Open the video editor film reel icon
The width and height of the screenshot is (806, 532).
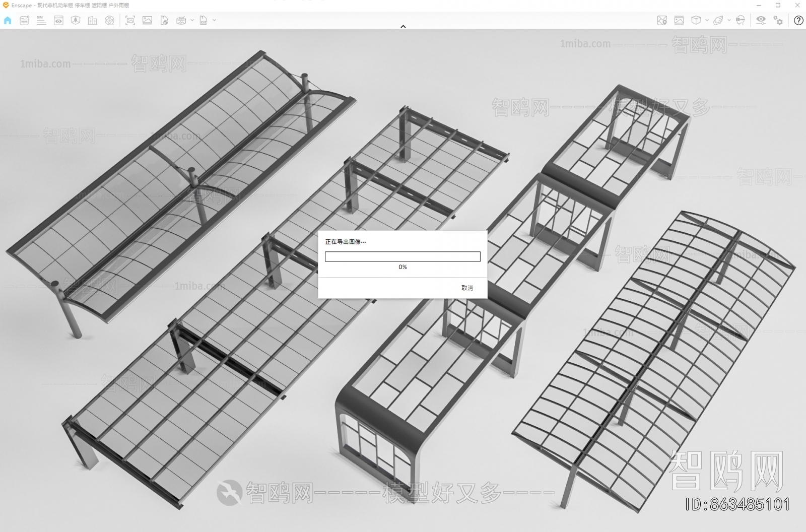(109, 21)
